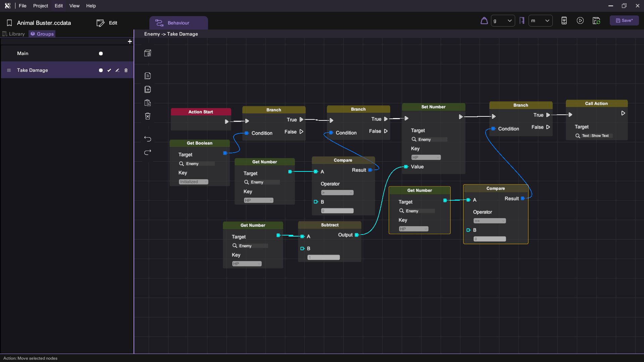Open the length unit 'm' dropdown

click(540, 21)
